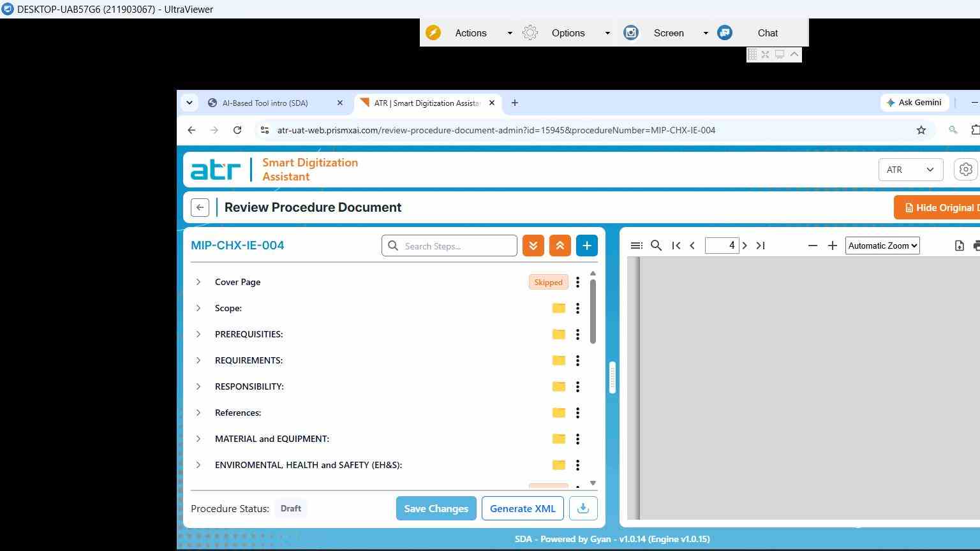This screenshot has height=551, width=980.
Task: Open the settings gear in ATR header
Action: point(966,170)
